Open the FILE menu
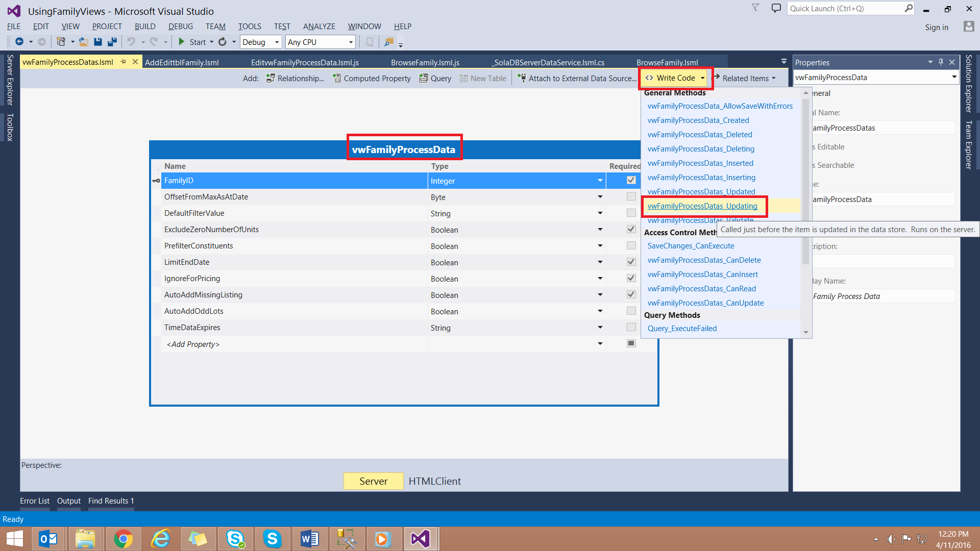Screen dimensions: 980x551 click(x=14, y=27)
